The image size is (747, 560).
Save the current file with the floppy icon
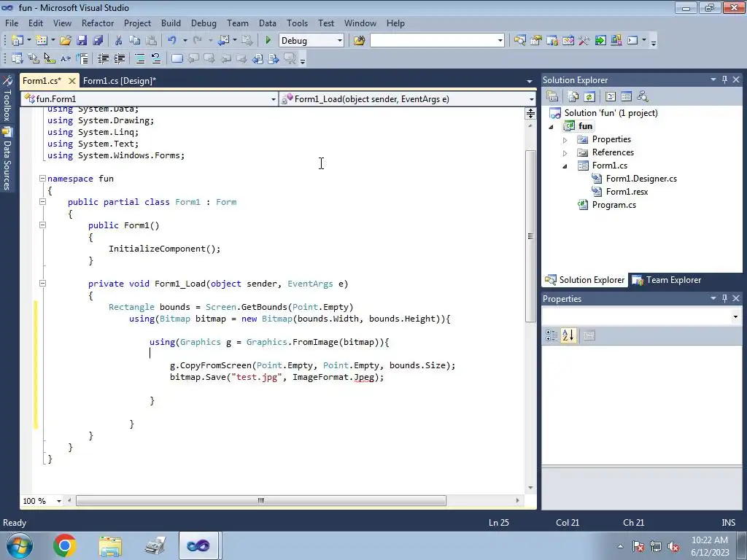(82, 41)
